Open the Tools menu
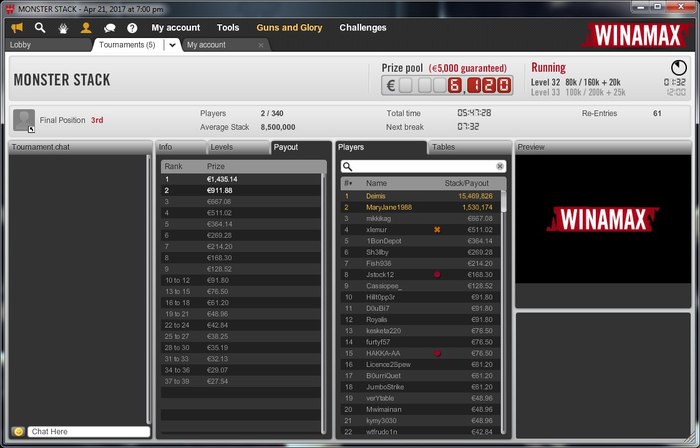The image size is (700, 448). click(228, 28)
